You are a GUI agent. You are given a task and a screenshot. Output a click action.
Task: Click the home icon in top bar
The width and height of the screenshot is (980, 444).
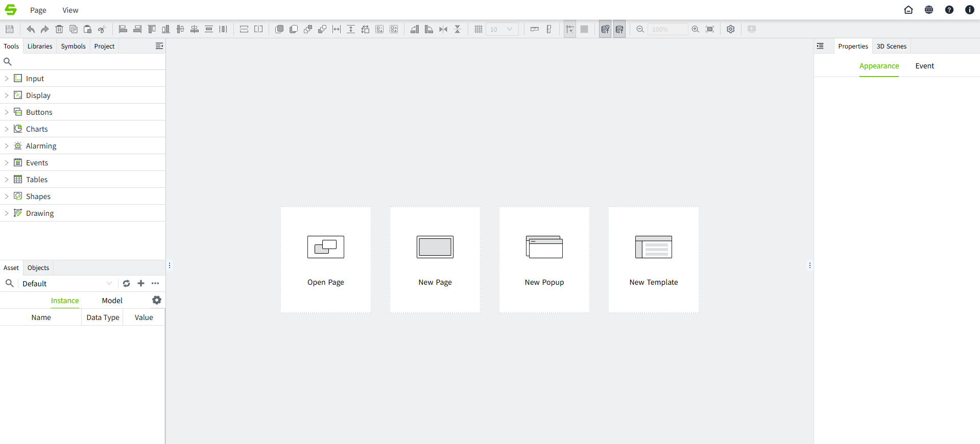[908, 10]
